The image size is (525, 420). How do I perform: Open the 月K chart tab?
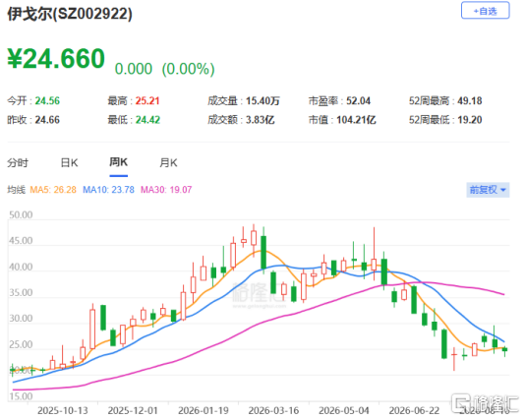168,163
